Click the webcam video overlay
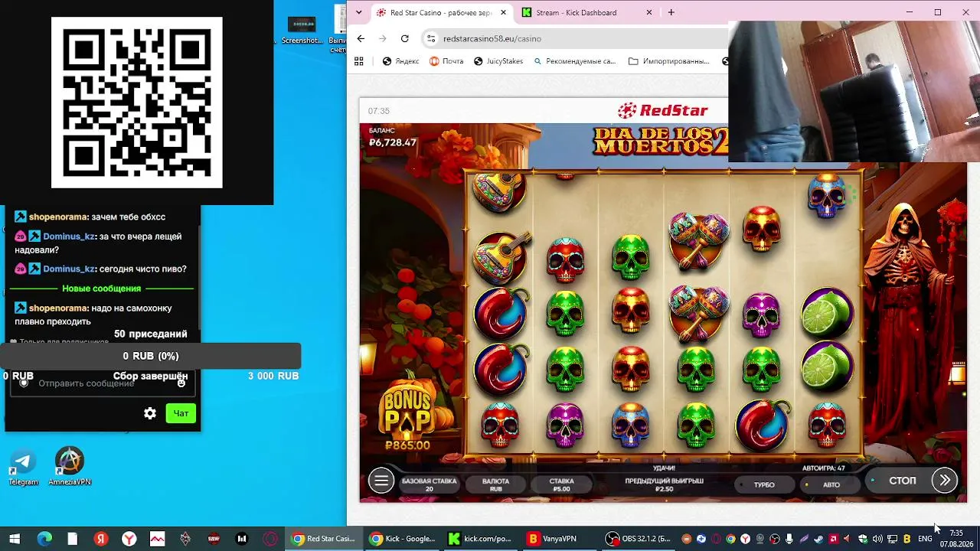Viewport: 980px width, 551px height. tap(854, 92)
